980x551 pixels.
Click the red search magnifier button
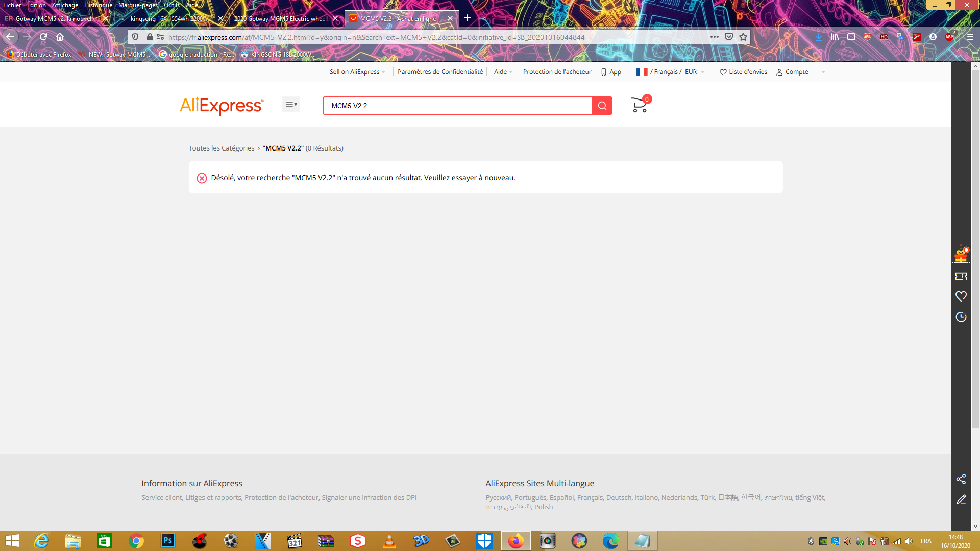(602, 106)
